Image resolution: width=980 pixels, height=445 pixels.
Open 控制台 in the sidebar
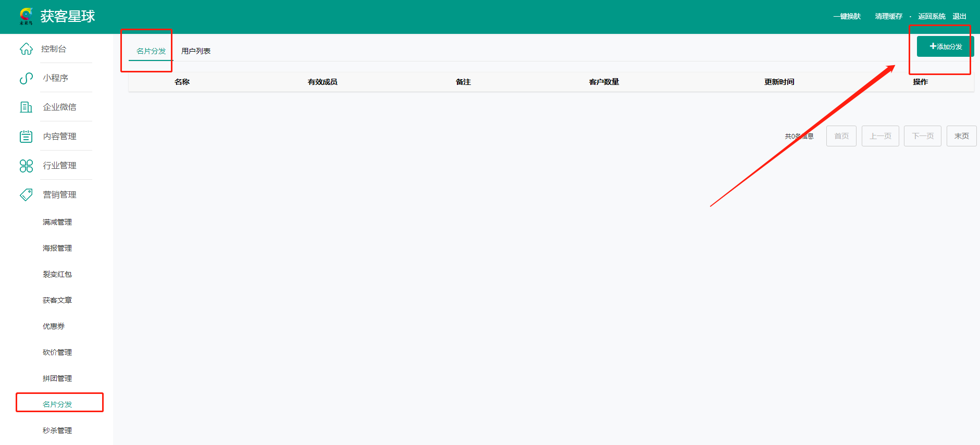[x=54, y=49]
